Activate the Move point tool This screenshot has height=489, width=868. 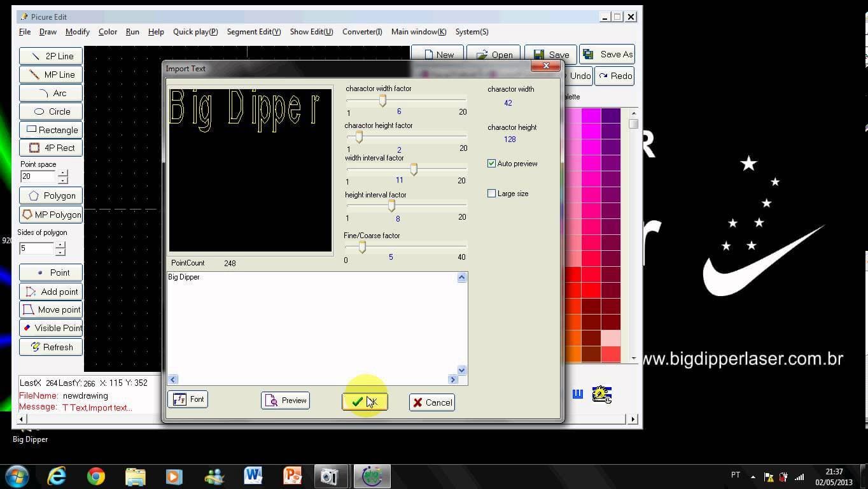(x=51, y=310)
